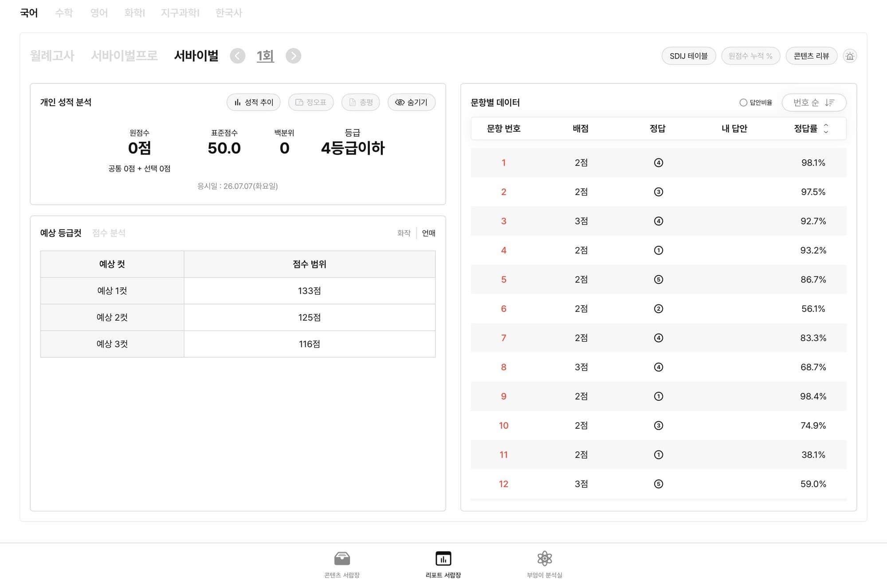Choose 화작 elective option
Viewport: 887px width, 588px height.
pyautogui.click(x=404, y=233)
